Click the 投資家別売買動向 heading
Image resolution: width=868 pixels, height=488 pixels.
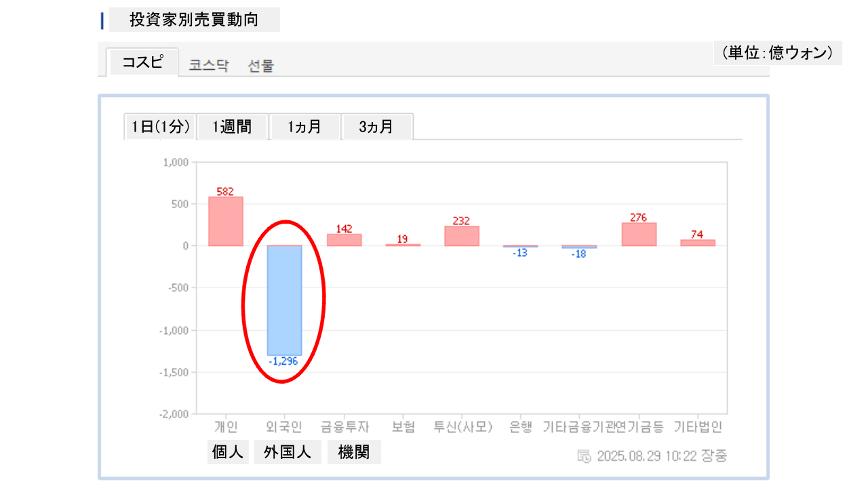pos(194,20)
